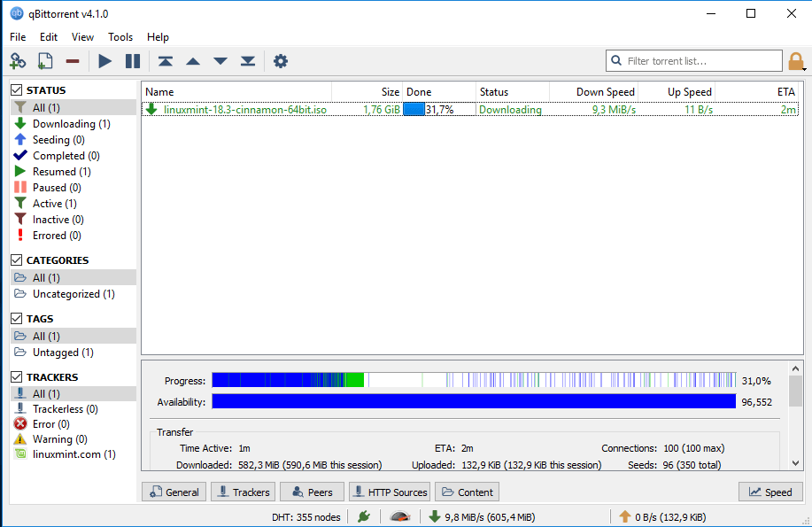Select the tracker Warning (0) filter
Viewport: 812px width, 527px height.
pos(73,439)
